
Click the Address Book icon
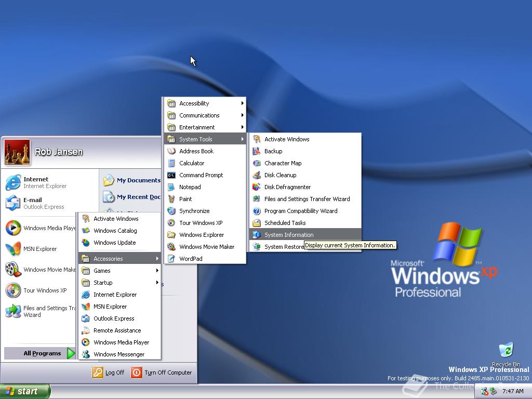(171, 151)
